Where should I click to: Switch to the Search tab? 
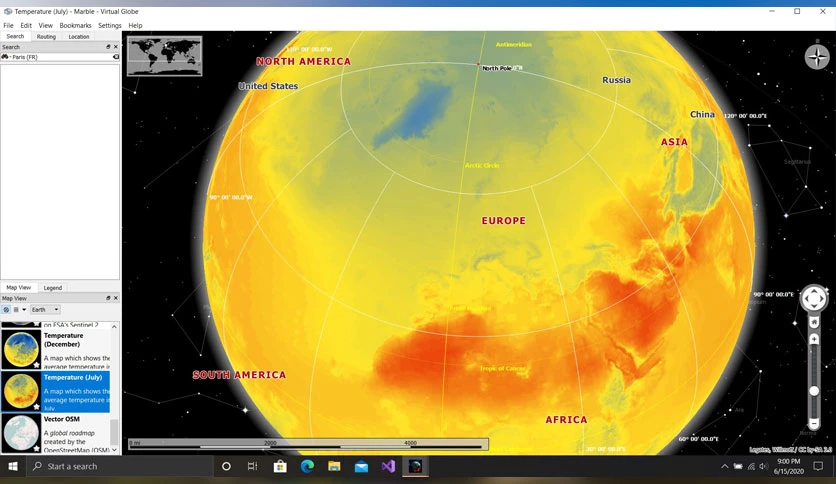[x=15, y=36]
